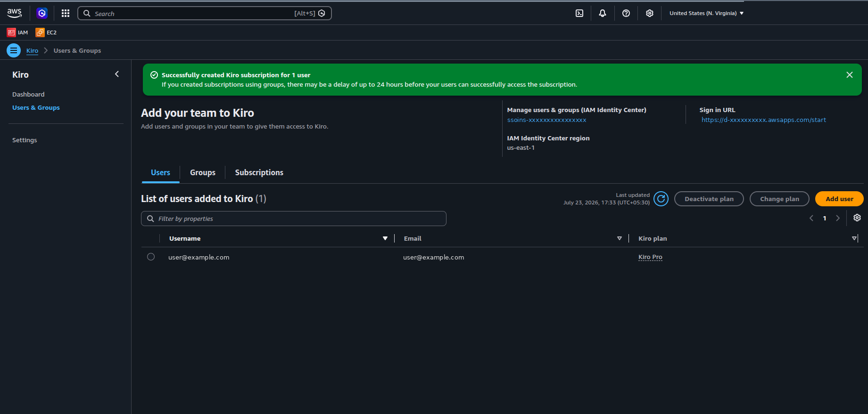Viewport: 868px width, 414px height.
Task: Click the AWS logo home icon
Action: [x=15, y=13]
